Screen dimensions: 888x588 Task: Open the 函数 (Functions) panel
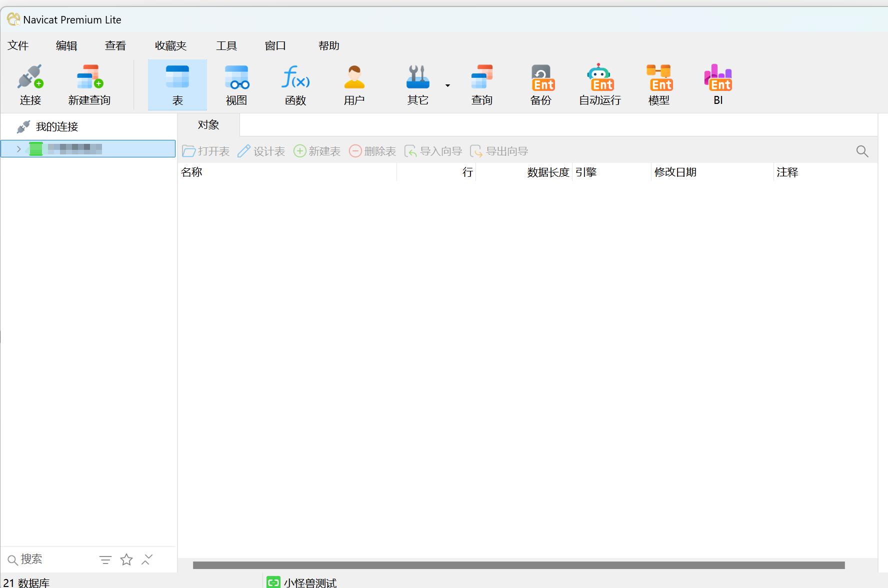295,84
